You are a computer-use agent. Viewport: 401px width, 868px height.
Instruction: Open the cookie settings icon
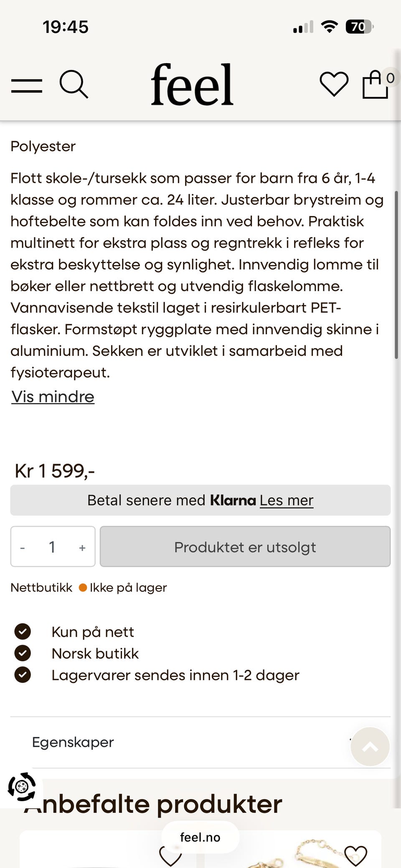click(x=22, y=787)
